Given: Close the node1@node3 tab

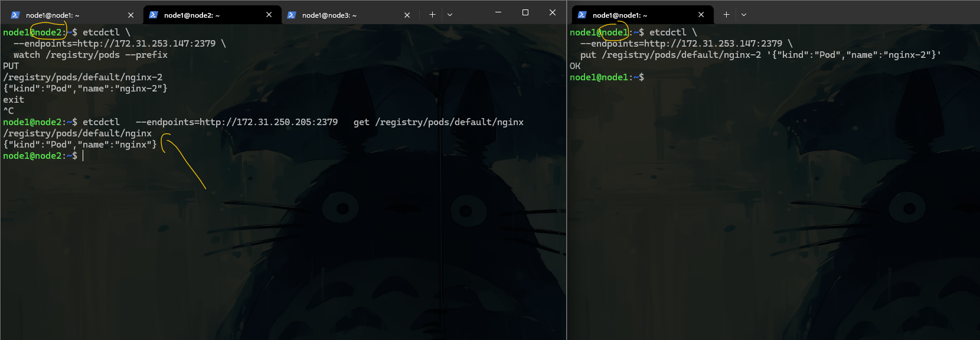Looking at the screenshot, I should click(407, 15).
